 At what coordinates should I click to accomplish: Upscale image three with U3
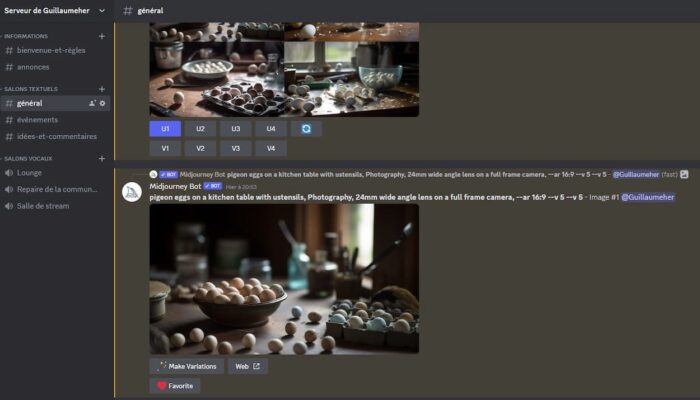tap(236, 129)
